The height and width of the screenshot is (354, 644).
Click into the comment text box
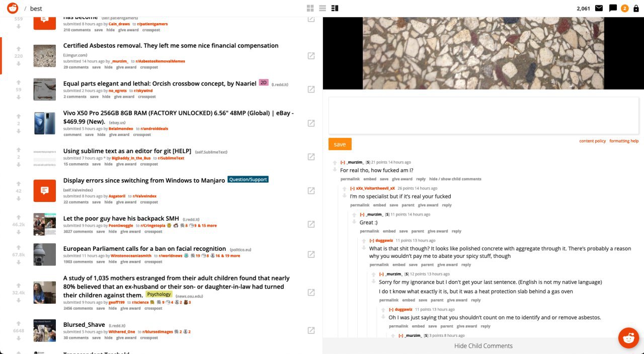[484, 115]
